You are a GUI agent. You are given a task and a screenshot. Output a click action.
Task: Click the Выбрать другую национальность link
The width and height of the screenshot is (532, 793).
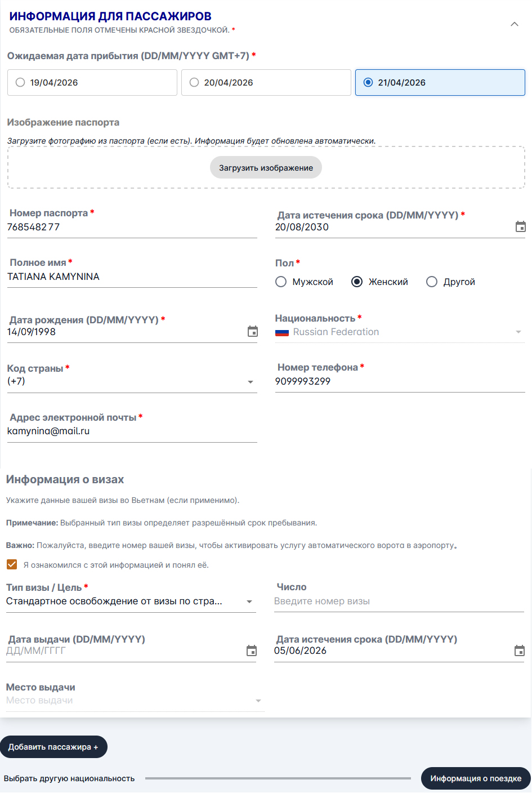tap(69, 778)
